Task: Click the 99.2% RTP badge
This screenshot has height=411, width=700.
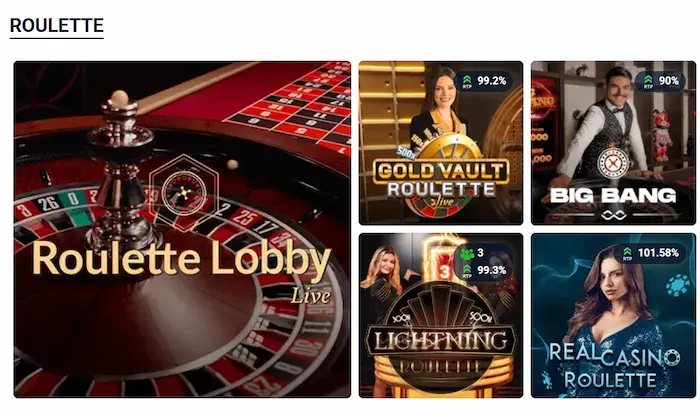Action: coord(484,81)
